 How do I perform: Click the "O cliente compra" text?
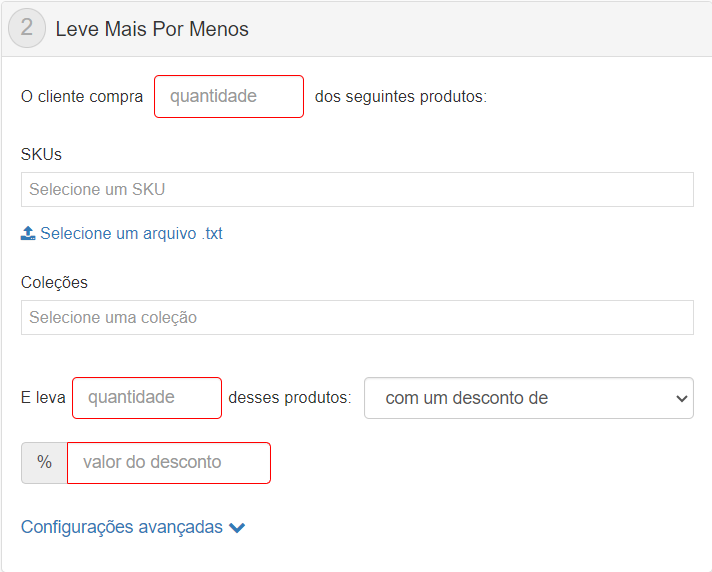82,97
